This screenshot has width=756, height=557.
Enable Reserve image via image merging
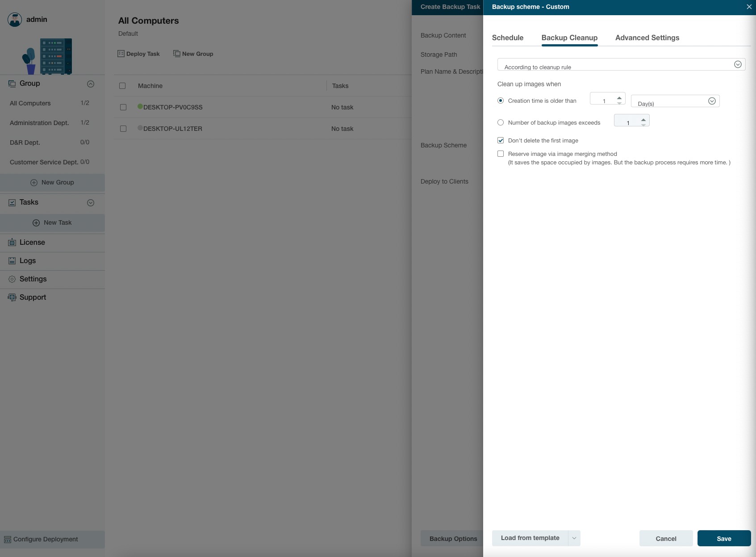pos(501,154)
